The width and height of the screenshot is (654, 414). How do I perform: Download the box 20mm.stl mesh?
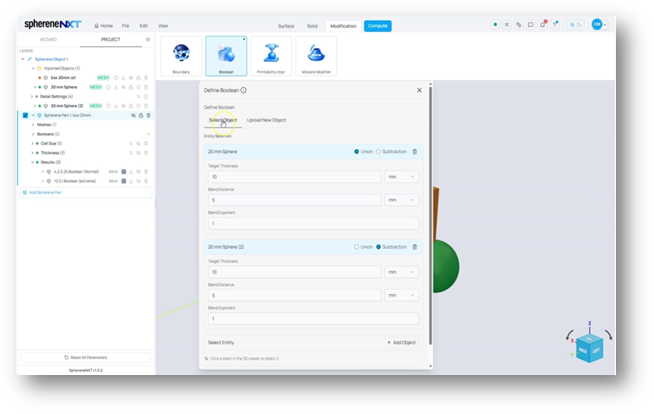click(123, 78)
